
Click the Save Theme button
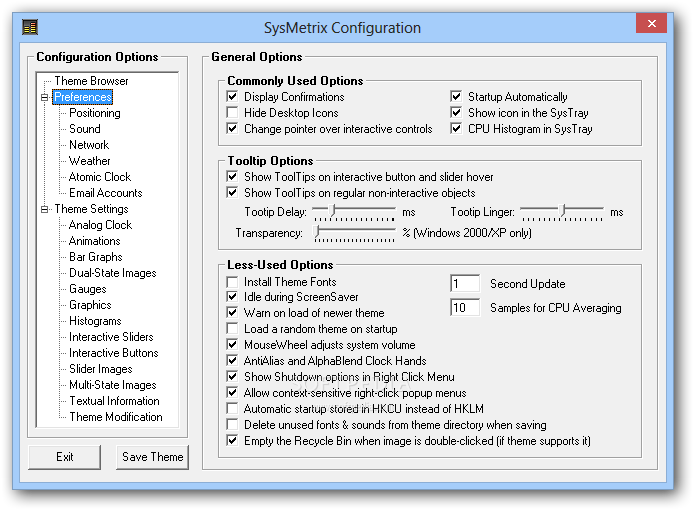click(x=153, y=457)
